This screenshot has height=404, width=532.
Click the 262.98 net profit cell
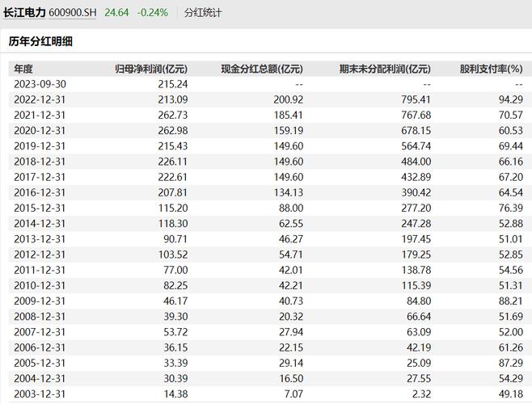pyautogui.click(x=173, y=131)
